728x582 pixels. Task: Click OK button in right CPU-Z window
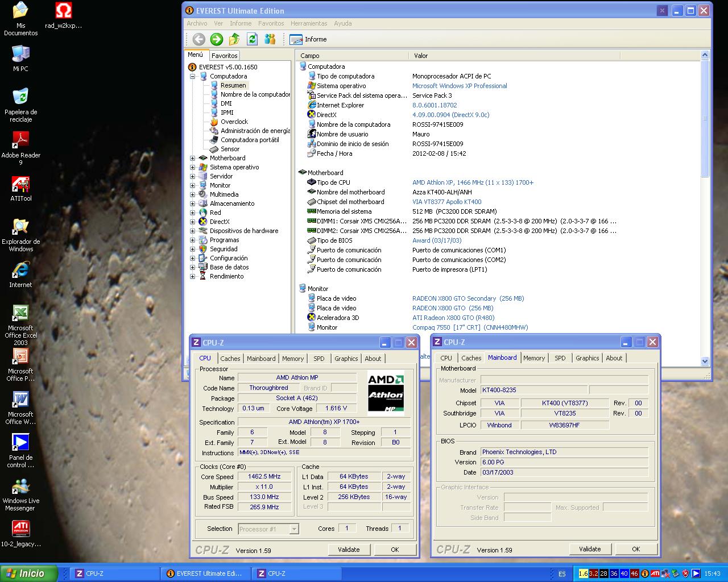coord(636,549)
